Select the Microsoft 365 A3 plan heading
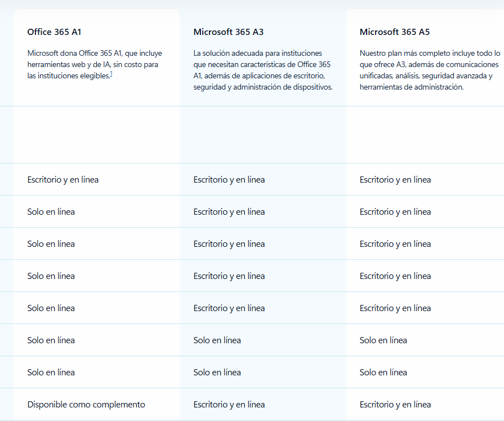This screenshot has width=504, height=421. [228, 32]
